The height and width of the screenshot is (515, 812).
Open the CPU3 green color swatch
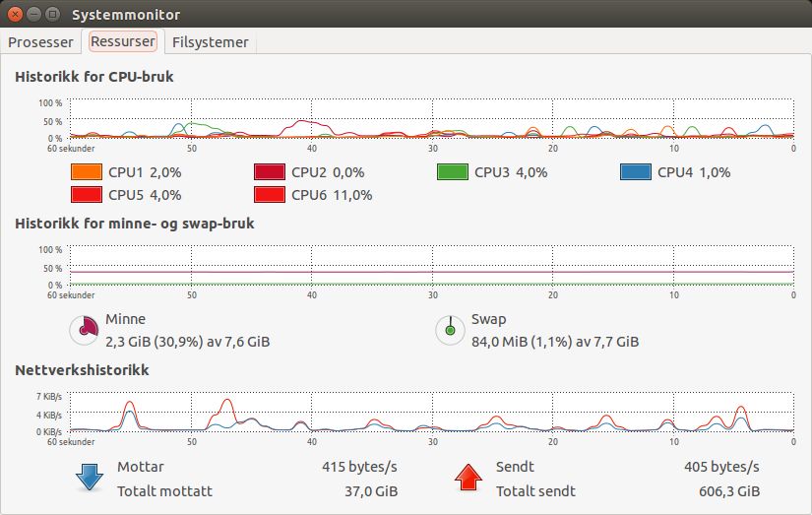click(x=453, y=172)
